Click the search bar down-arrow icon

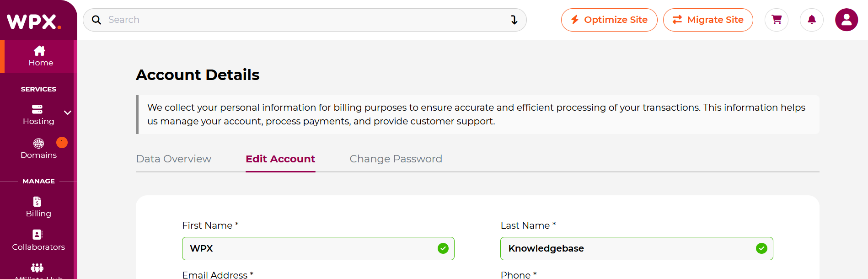(x=514, y=20)
